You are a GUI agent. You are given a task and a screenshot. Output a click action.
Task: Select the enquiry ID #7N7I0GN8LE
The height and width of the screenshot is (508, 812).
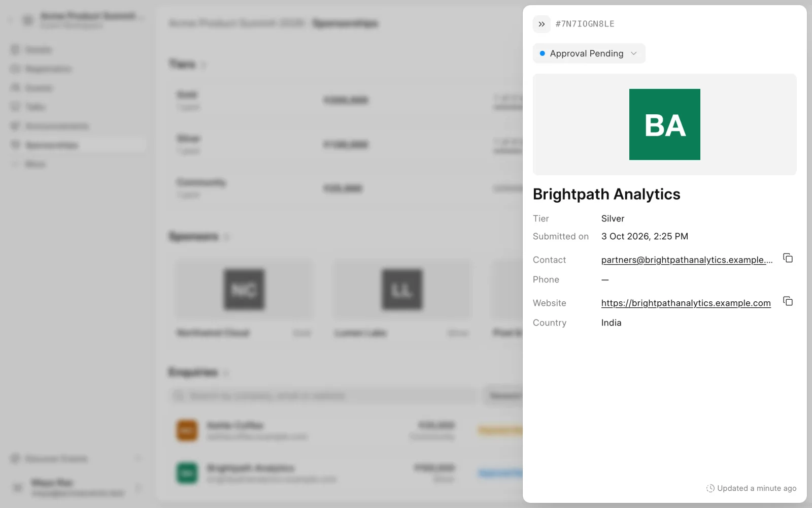coord(585,24)
